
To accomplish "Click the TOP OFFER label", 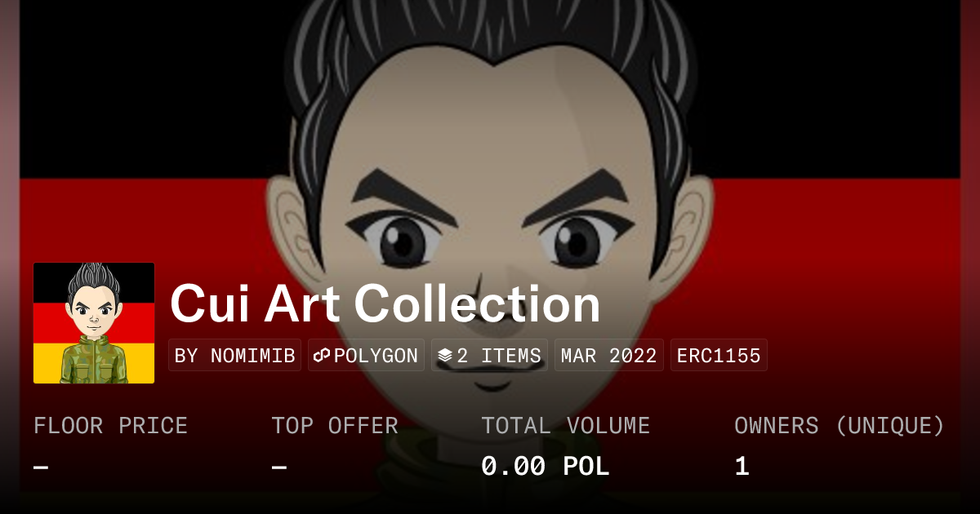I will [335, 426].
